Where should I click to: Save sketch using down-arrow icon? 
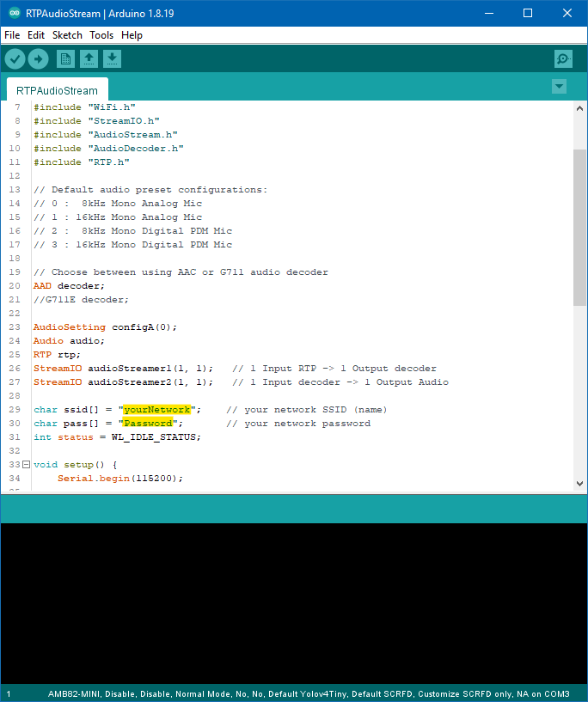click(x=112, y=58)
